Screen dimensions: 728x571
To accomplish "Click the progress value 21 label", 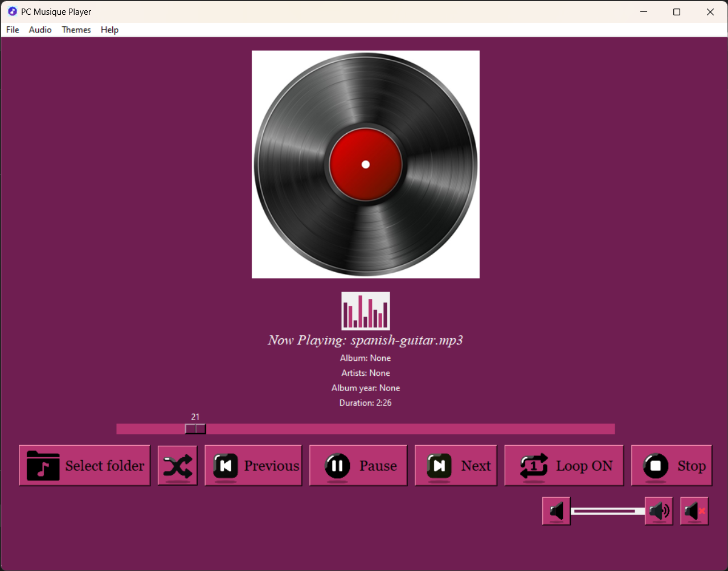I will 195,417.
